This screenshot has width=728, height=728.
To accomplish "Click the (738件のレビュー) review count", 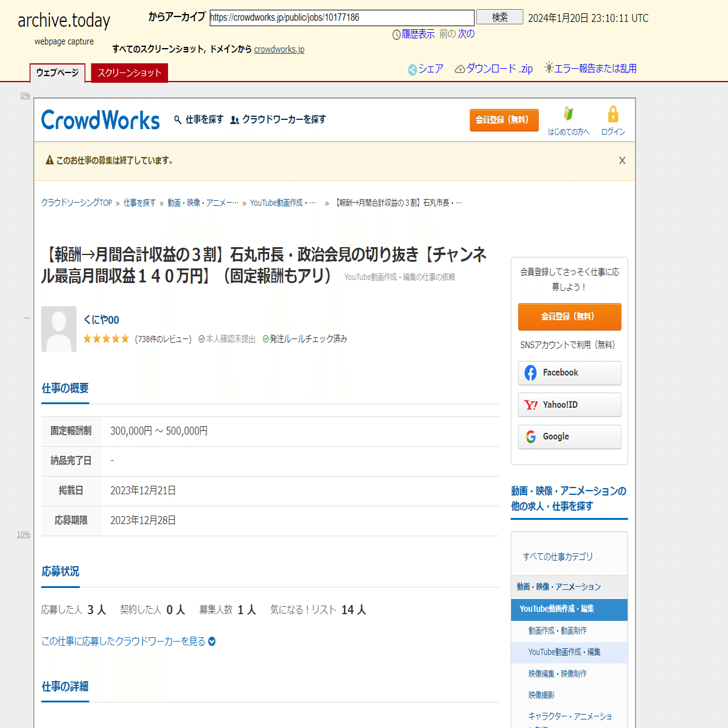I will pyautogui.click(x=163, y=340).
